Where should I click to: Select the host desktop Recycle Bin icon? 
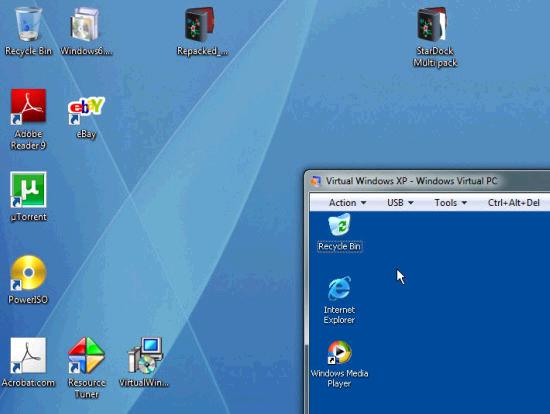[x=28, y=25]
